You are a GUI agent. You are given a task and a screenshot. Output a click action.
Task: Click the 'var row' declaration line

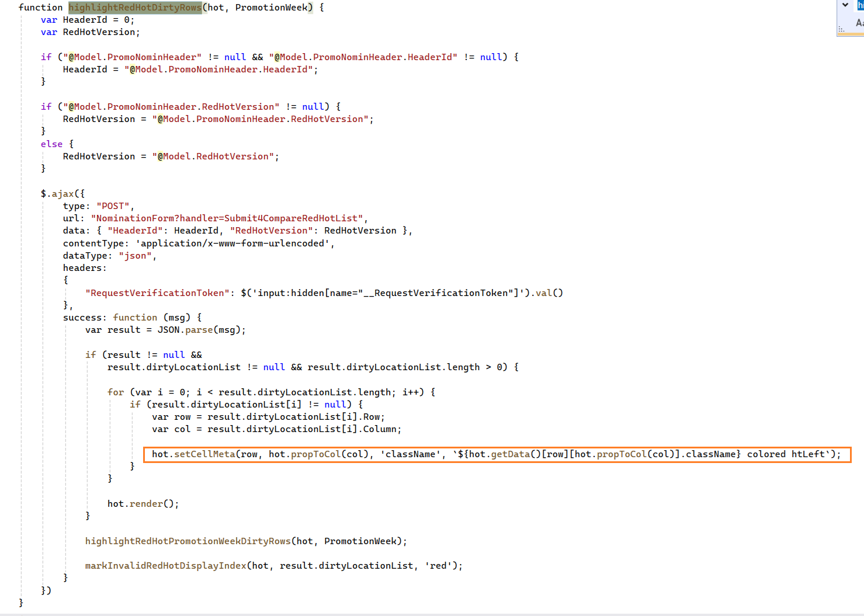click(269, 417)
